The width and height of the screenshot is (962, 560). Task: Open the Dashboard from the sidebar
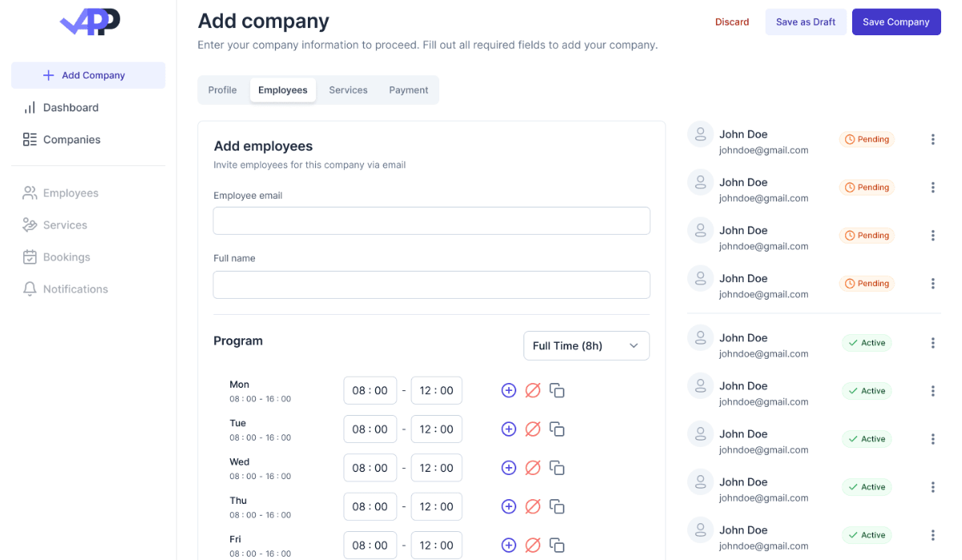pos(71,107)
